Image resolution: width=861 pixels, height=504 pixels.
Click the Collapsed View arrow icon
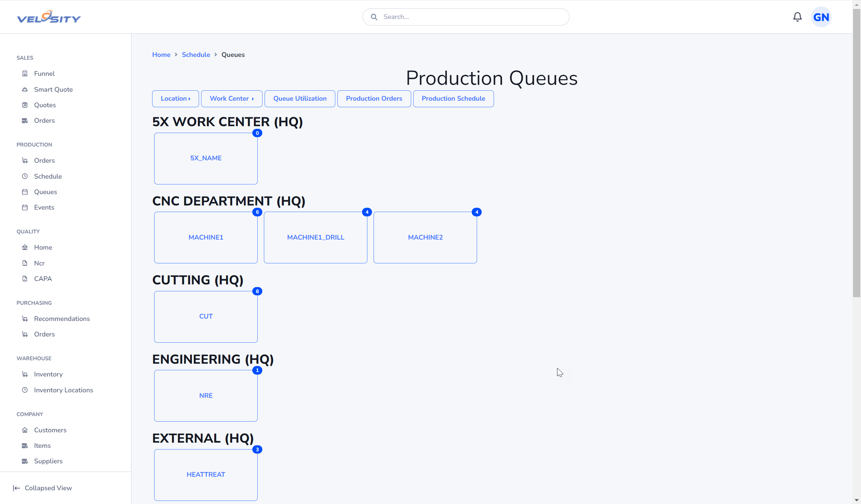pyautogui.click(x=16, y=488)
